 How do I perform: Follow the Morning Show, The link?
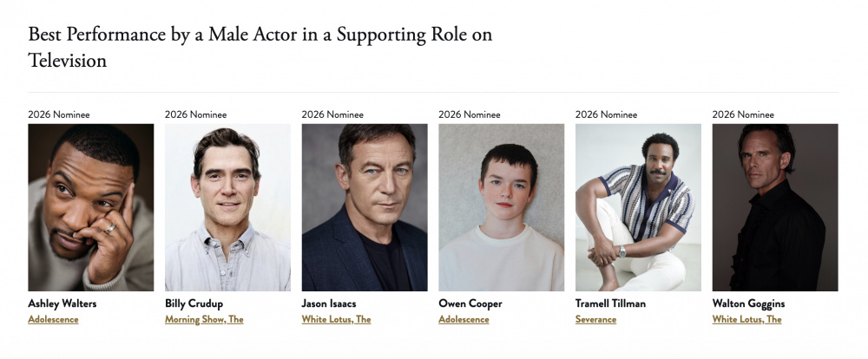tap(204, 319)
